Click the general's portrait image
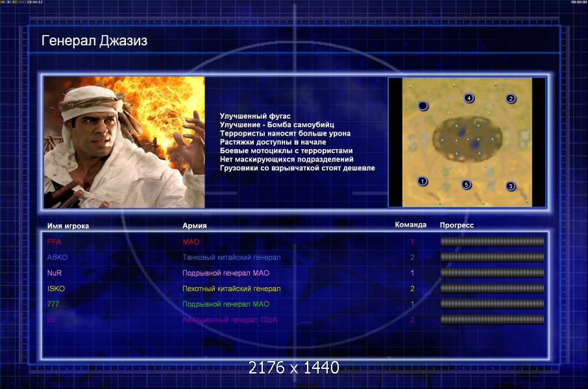Viewport: 588px width, 389px height. click(124, 142)
